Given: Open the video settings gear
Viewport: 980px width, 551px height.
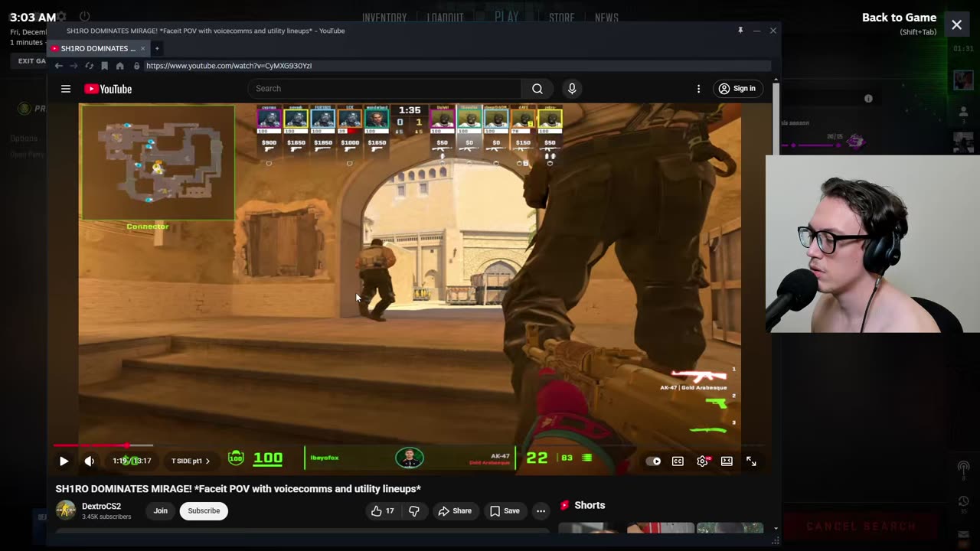Looking at the screenshot, I should (x=702, y=461).
